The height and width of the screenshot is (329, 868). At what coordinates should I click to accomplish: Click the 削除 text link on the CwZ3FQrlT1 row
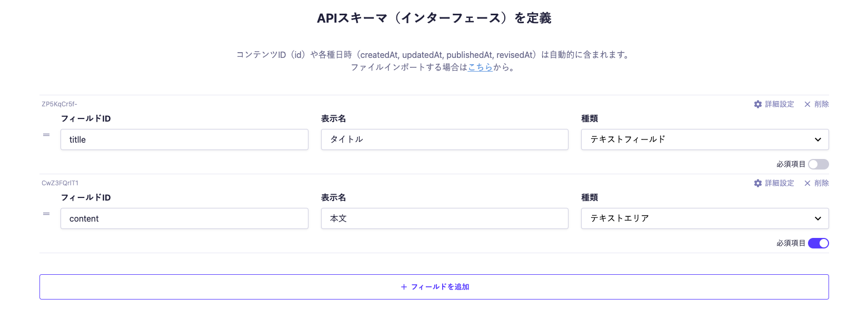click(x=820, y=183)
